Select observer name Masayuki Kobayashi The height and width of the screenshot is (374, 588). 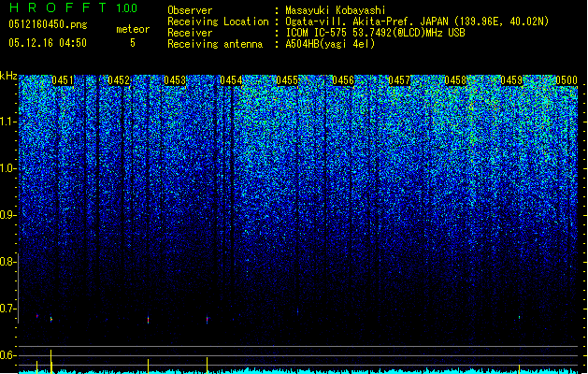click(x=336, y=10)
